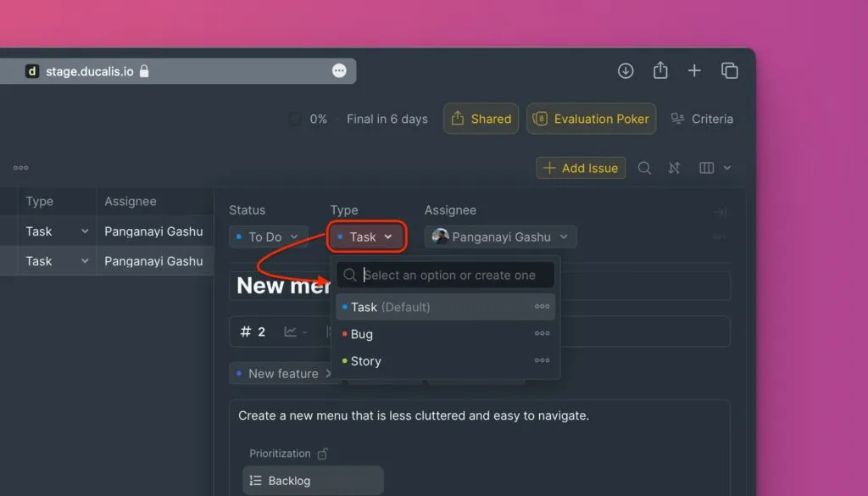Open the columns view dropdown
Screen dimensions: 868x496
tap(715, 168)
